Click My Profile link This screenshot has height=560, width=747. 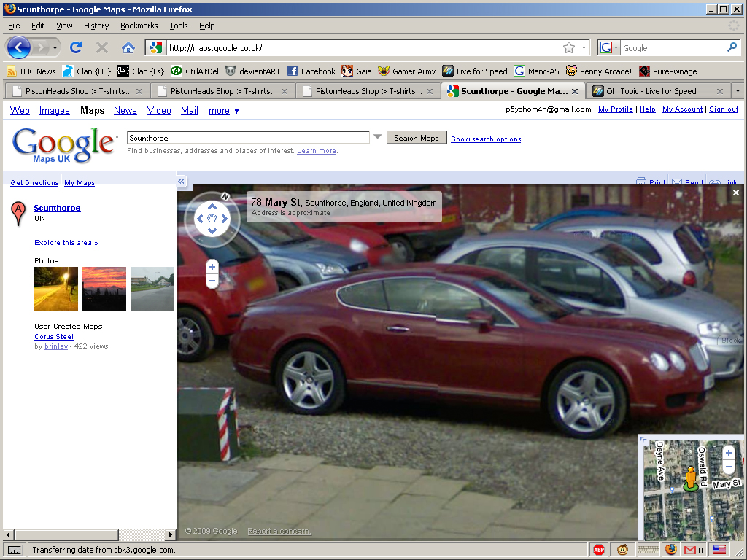(616, 109)
